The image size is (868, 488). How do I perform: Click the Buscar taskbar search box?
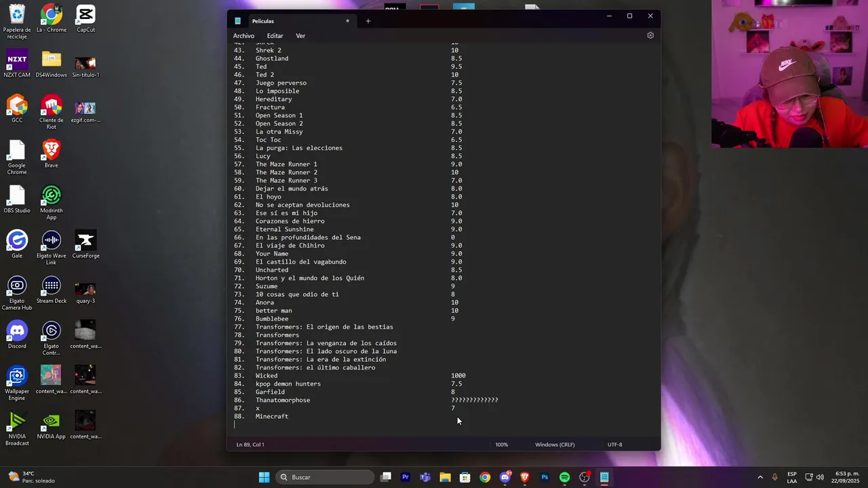coord(325,477)
